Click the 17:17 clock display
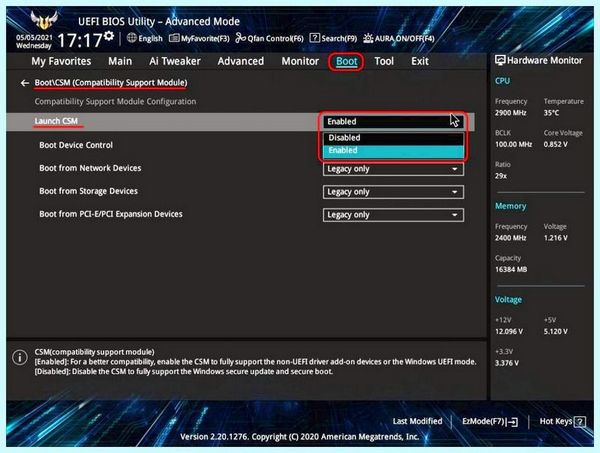600x453 pixels. [80, 40]
